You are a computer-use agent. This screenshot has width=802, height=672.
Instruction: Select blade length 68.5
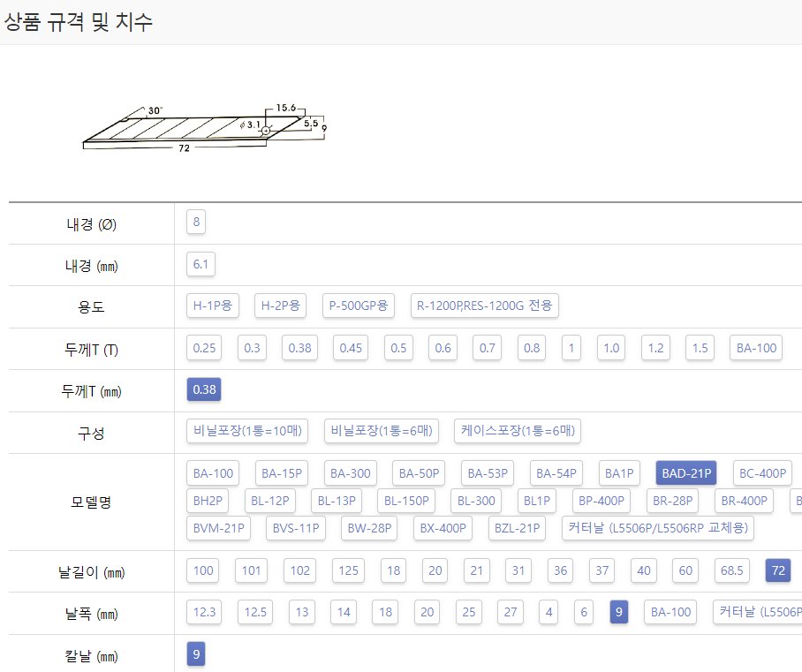(x=732, y=570)
